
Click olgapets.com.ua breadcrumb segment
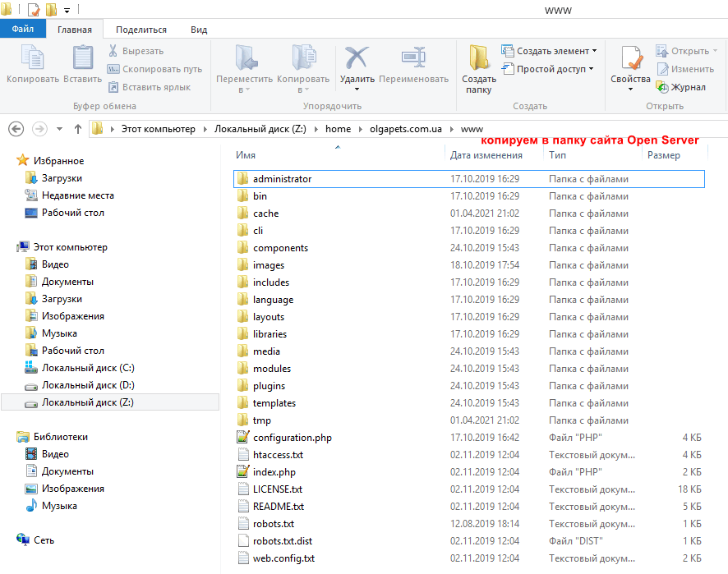pos(406,129)
